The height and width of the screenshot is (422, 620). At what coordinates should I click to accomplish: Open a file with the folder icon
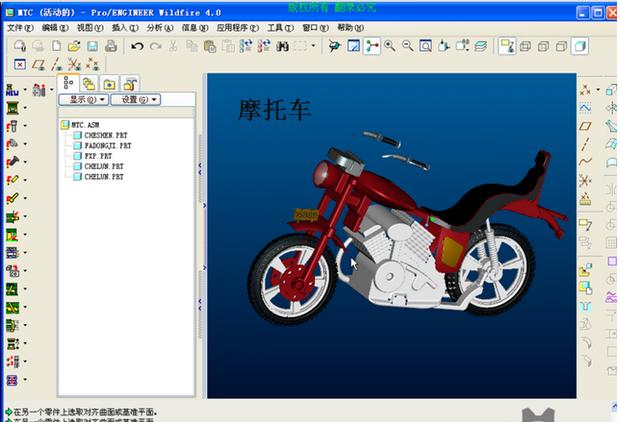click(74, 46)
